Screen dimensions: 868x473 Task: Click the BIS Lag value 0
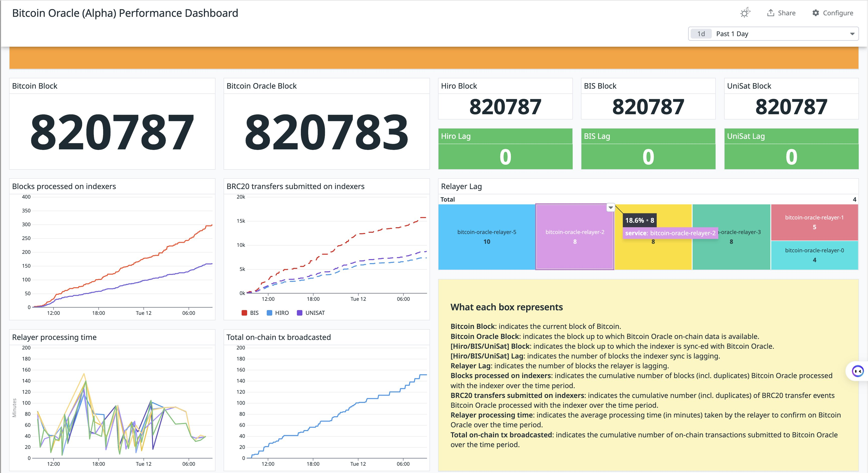click(x=648, y=157)
